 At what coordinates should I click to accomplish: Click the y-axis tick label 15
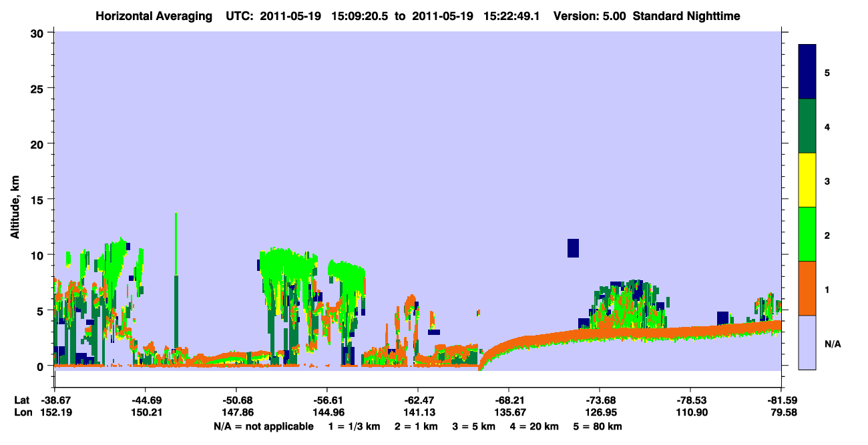(39, 199)
